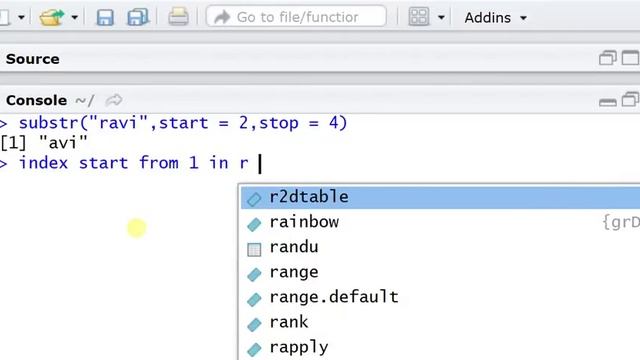640x360 pixels.
Task: Open the Addins menu
Action: [x=495, y=18]
